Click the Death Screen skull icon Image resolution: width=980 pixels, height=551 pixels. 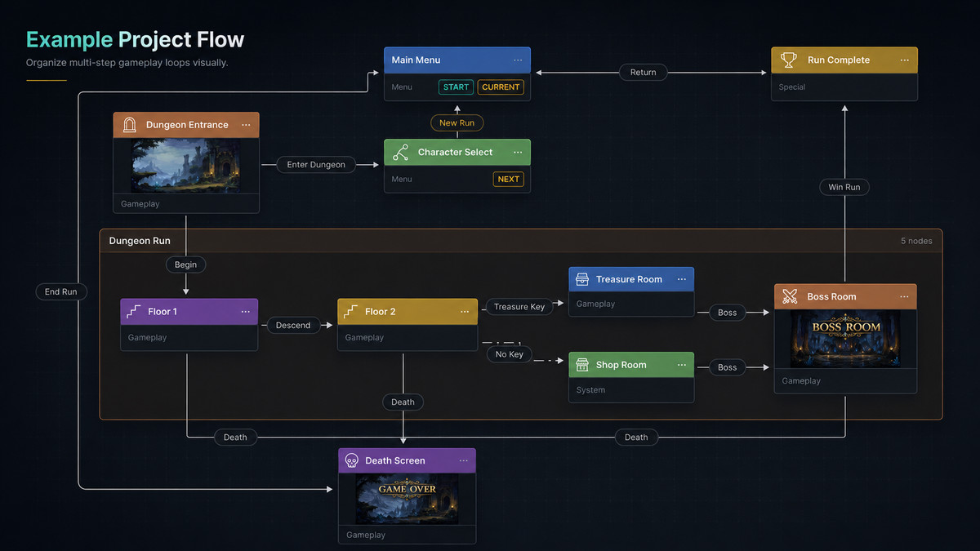pos(352,460)
